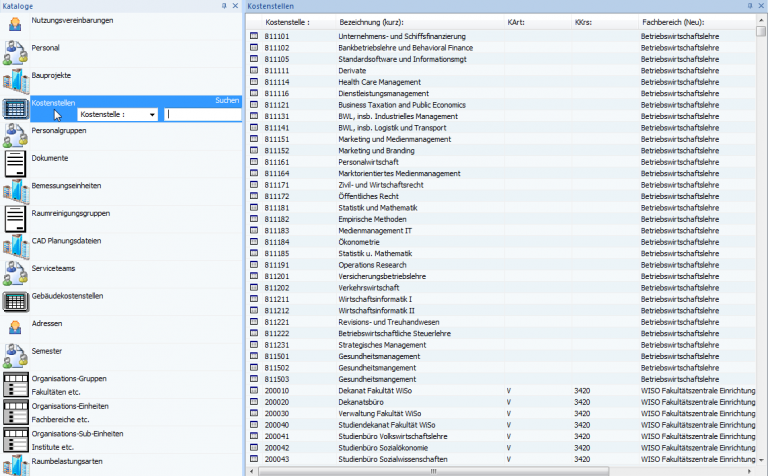Open the Semester catalog icon
The width and height of the screenshot is (768, 476).
[15, 356]
